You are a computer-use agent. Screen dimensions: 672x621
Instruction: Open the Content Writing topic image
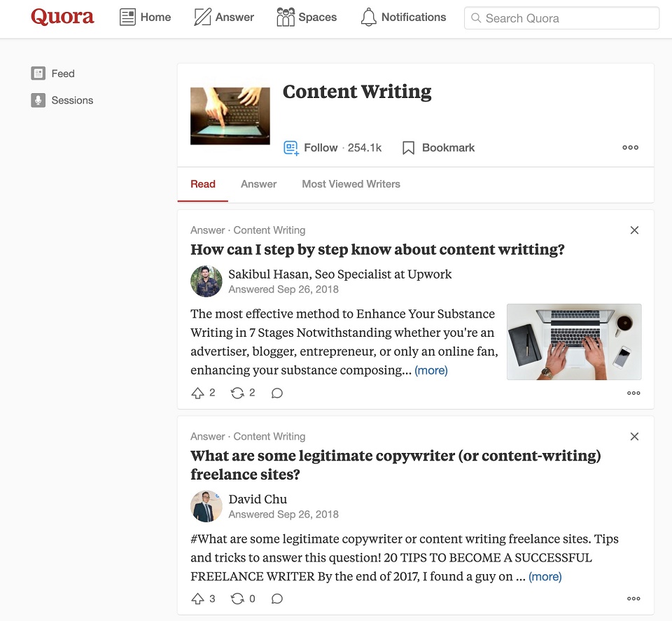[x=230, y=116]
